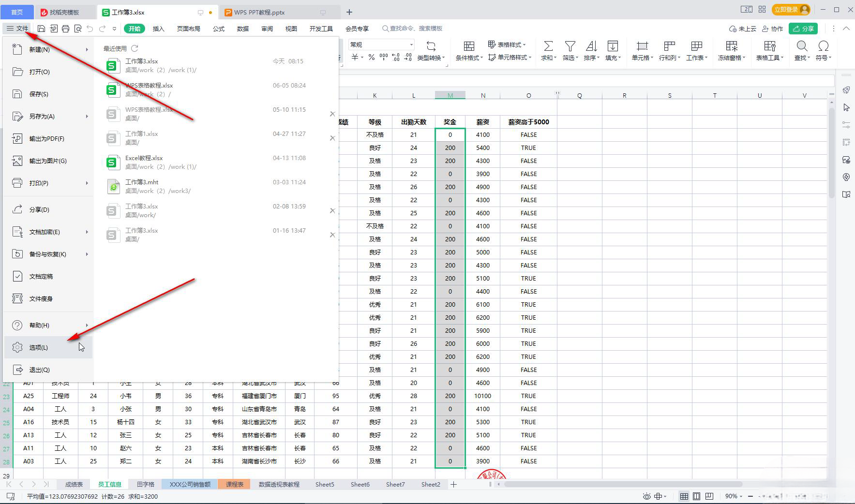Click decrease decimal places icon
The image size is (855, 504).
point(408,58)
